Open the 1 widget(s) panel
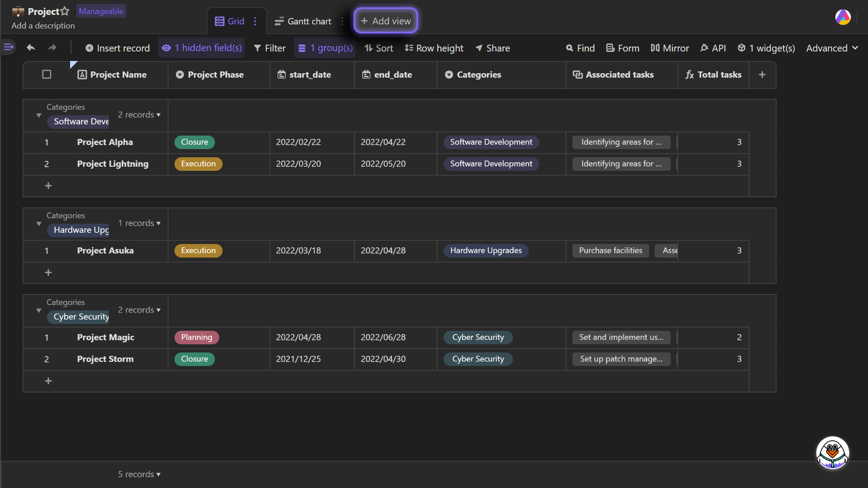 click(x=766, y=48)
